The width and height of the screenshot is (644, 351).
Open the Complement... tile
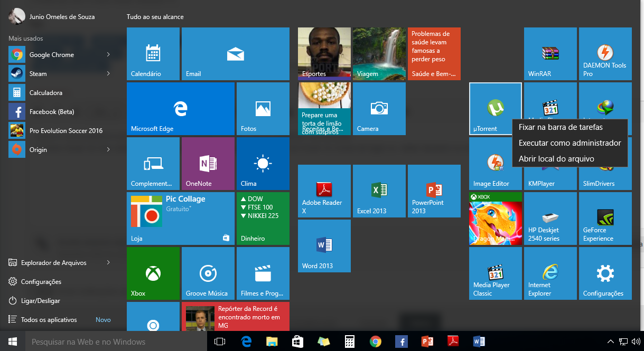tap(153, 163)
